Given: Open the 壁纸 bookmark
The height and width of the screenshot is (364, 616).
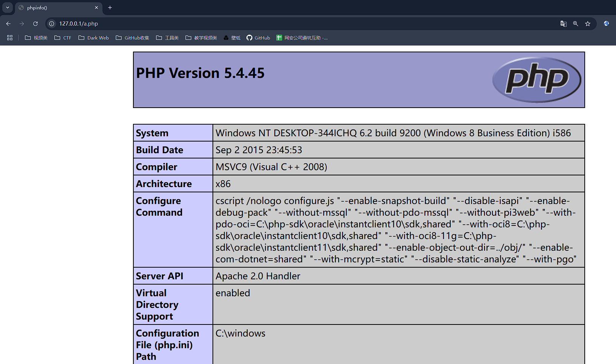Looking at the screenshot, I should pyautogui.click(x=232, y=38).
